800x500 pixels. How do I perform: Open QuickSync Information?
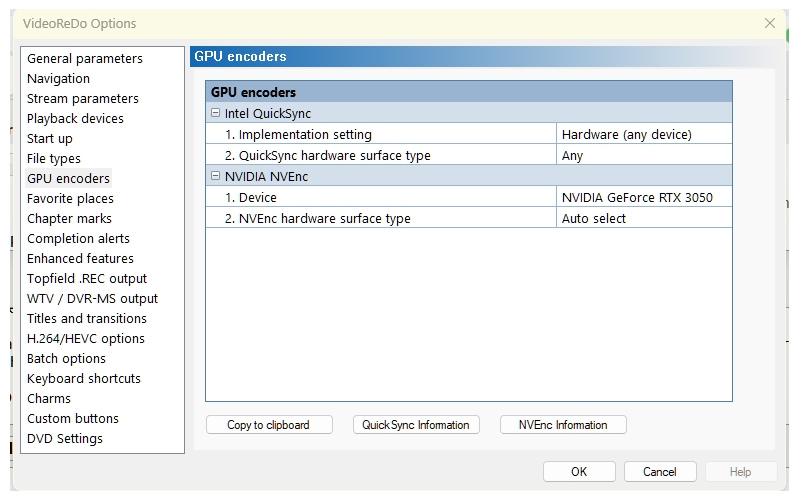416,424
